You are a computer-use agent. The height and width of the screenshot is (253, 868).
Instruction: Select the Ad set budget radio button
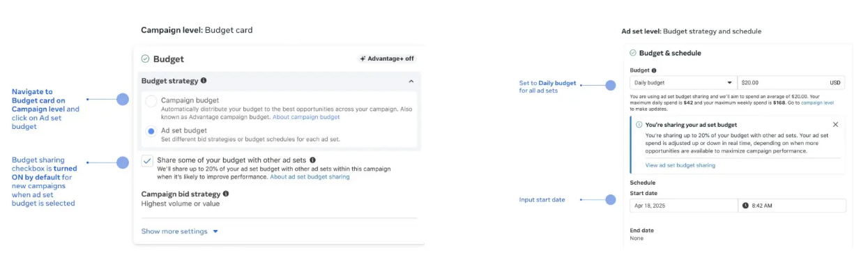pyautogui.click(x=151, y=130)
